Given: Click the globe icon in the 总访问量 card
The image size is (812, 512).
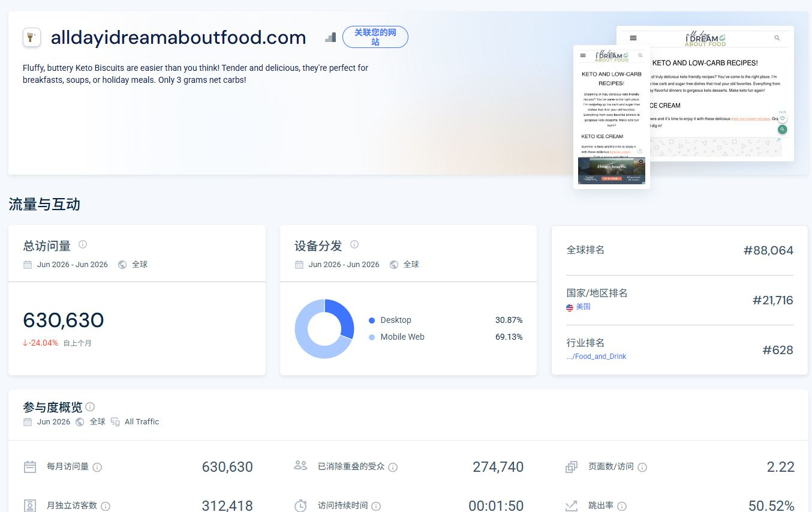Looking at the screenshot, I should click(x=122, y=265).
